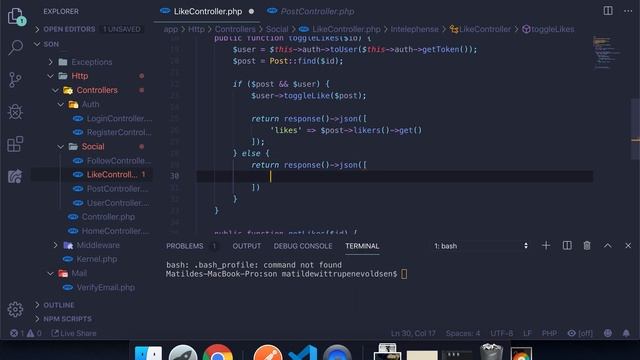Image resolution: width=640 pixels, height=360 pixels.
Task: Expand the NPM Scripts section
Action: (67, 319)
